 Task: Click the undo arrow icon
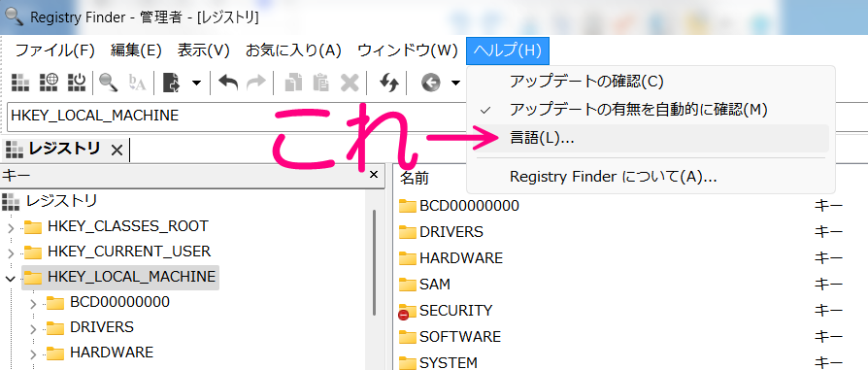(x=228, y=84)
